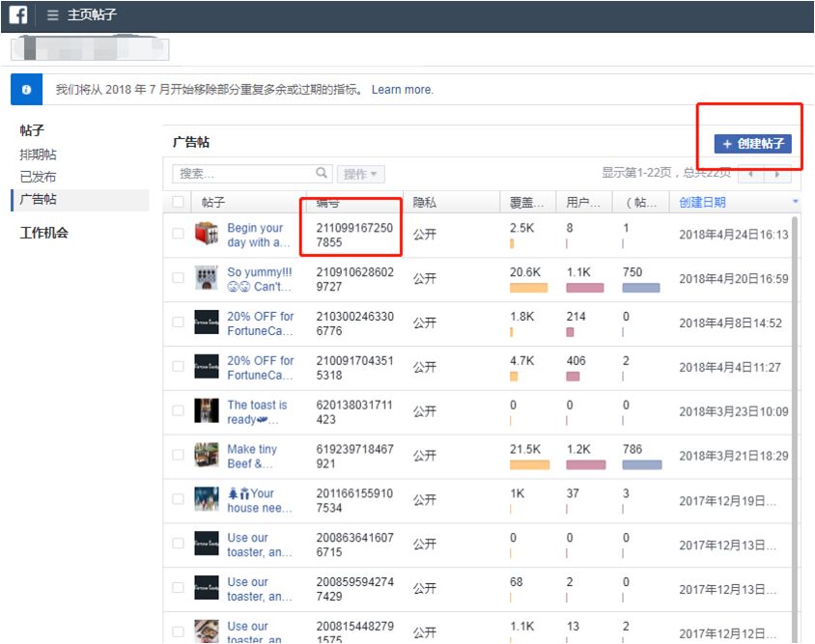
Task: Click the 覆盖... column header
Action: click(526, 202)
